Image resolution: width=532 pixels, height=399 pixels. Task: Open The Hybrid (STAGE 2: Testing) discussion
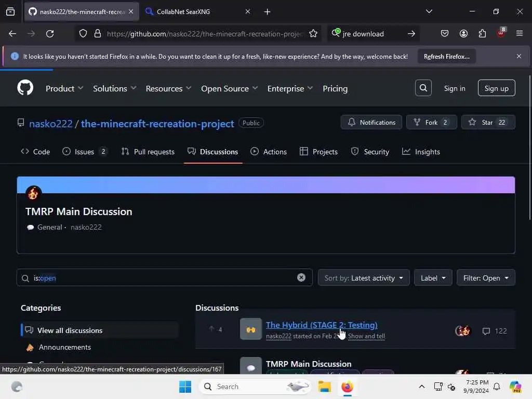[x=321, y=325]
